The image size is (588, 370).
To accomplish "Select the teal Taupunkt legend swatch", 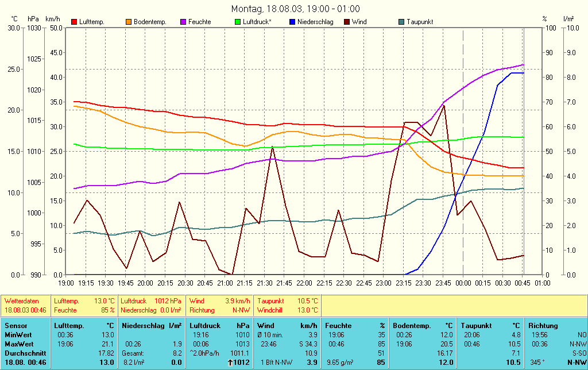I will (x=401, y=22).
